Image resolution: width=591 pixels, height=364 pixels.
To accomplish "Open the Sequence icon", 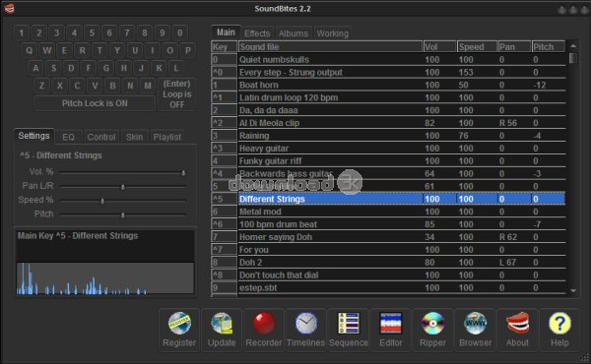I will 349,324.
